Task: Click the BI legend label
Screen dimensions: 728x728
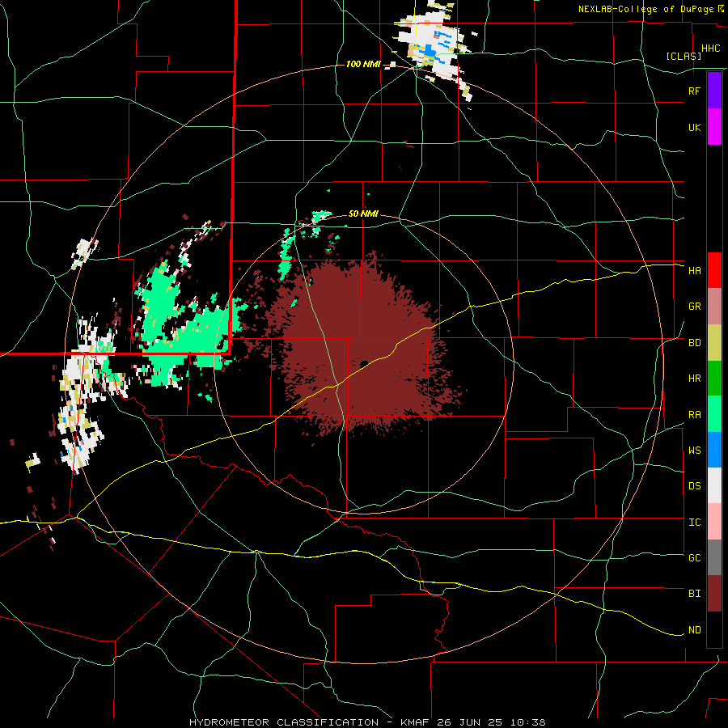Action: coord(694,594)
